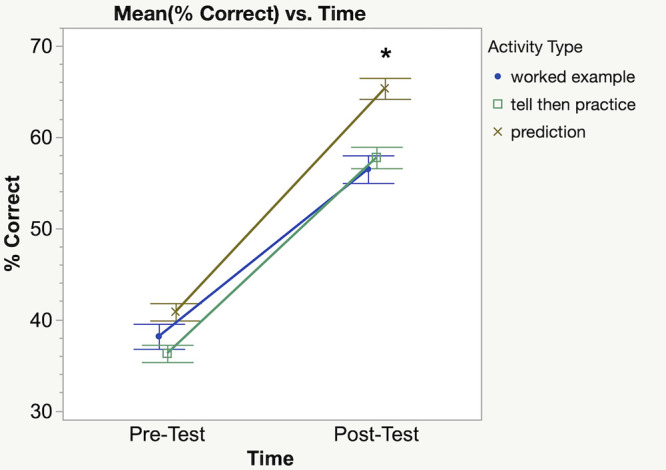
Task: Select the tell then practice square at Pre-Test
Action: click(x=167, y=353)
